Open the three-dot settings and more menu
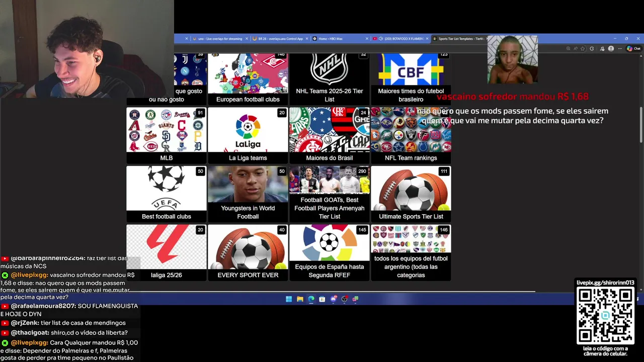 tap(620, 49)
